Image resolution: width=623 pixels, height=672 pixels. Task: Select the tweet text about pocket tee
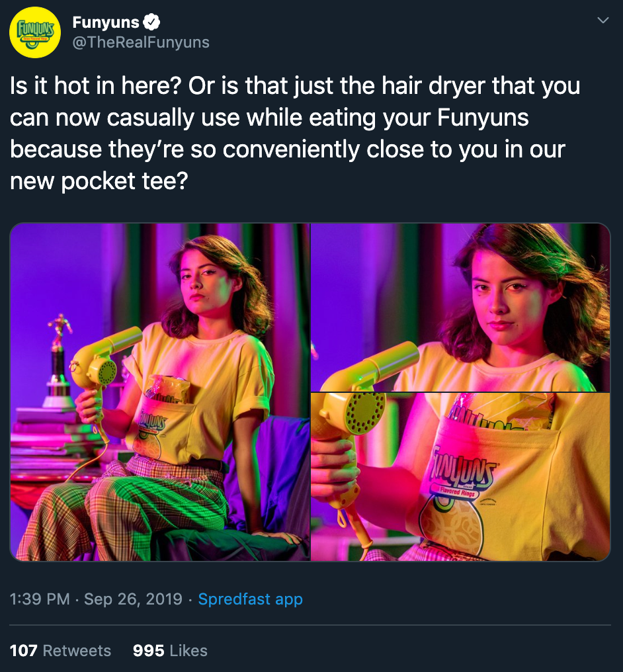click(295, 133)
